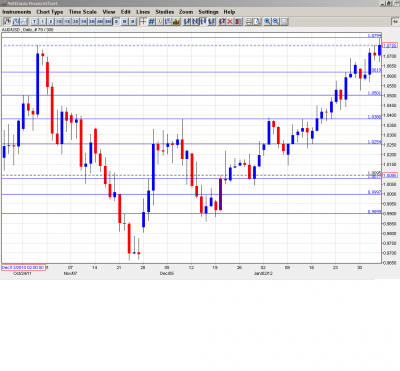Click the Nov/07 date label on time axis
This screenshot has width=400, height=371.
coord(70,273)
